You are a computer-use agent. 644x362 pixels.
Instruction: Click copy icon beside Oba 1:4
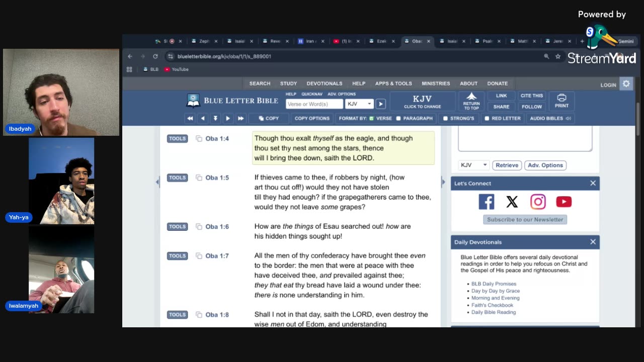(199, 139)
